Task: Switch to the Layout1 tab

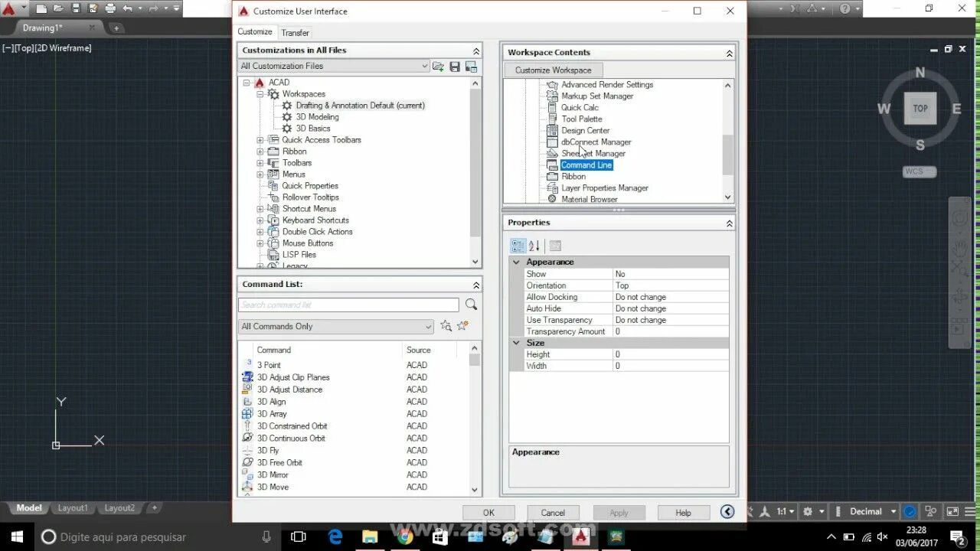Action: [73, 508]
